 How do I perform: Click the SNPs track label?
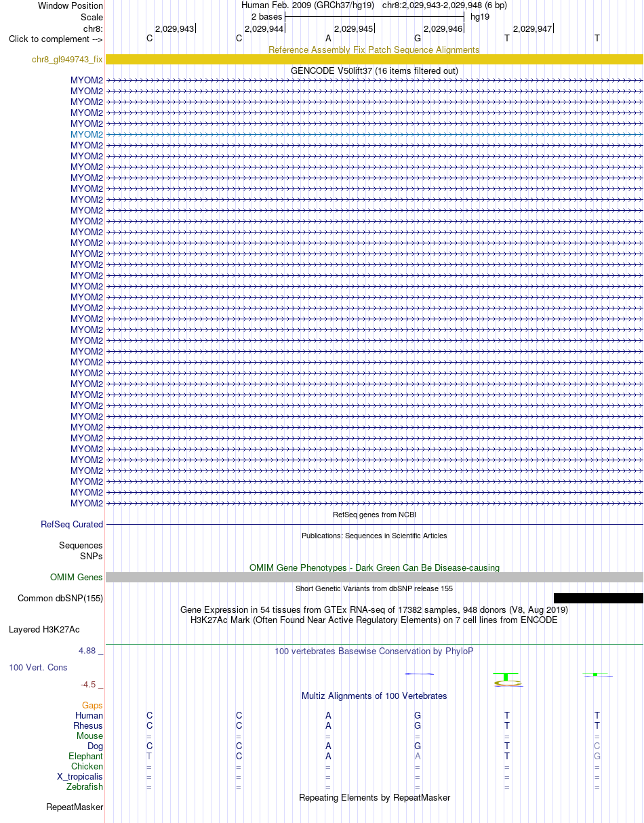[x=92, y=556]
